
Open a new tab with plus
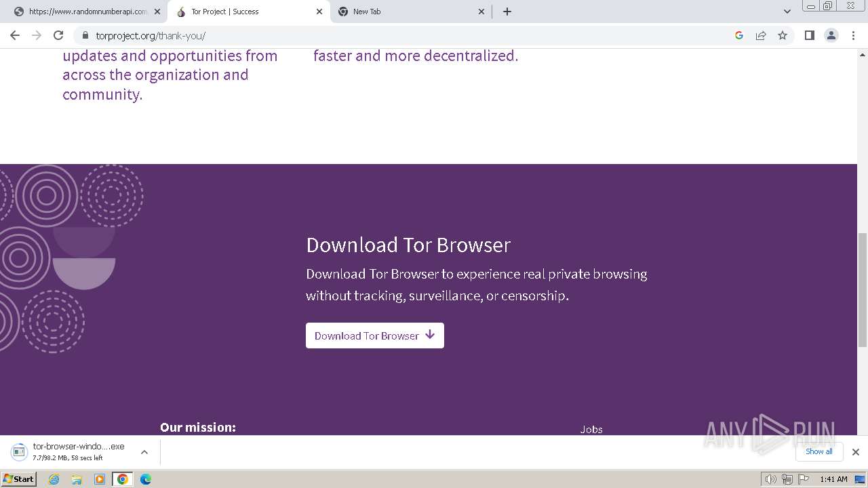(x=507, y=12)
